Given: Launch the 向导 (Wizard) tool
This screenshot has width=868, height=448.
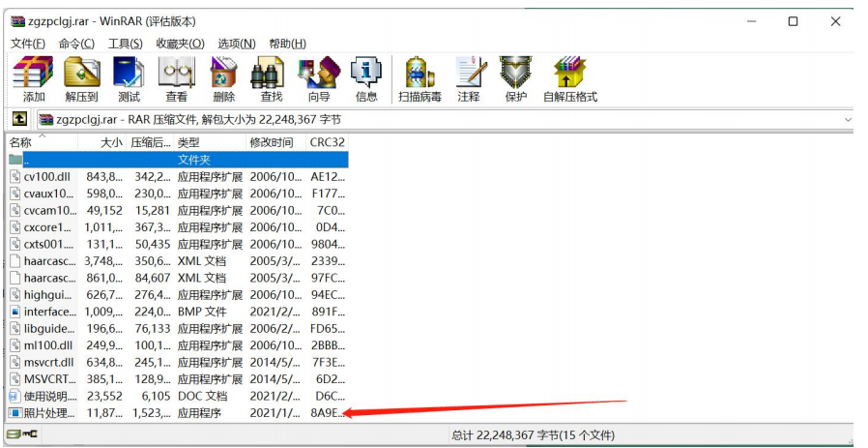Looking at the screenshot, I should [x=318, y=78].
